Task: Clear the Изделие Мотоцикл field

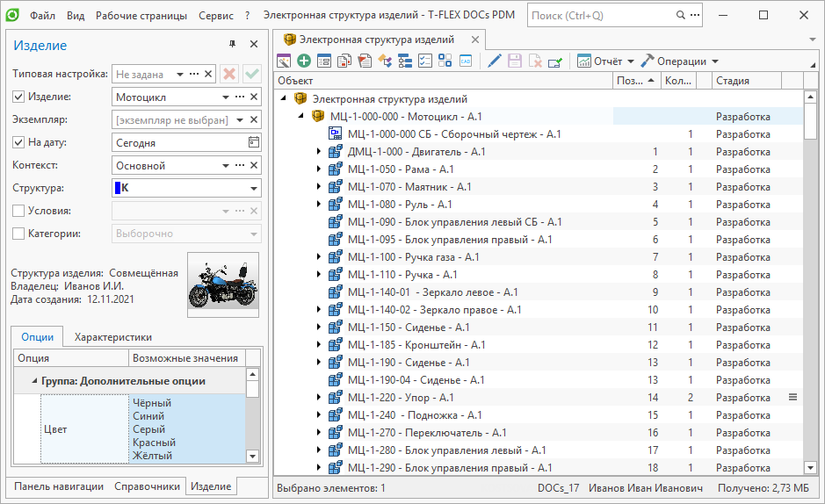Action: [254, 97]
